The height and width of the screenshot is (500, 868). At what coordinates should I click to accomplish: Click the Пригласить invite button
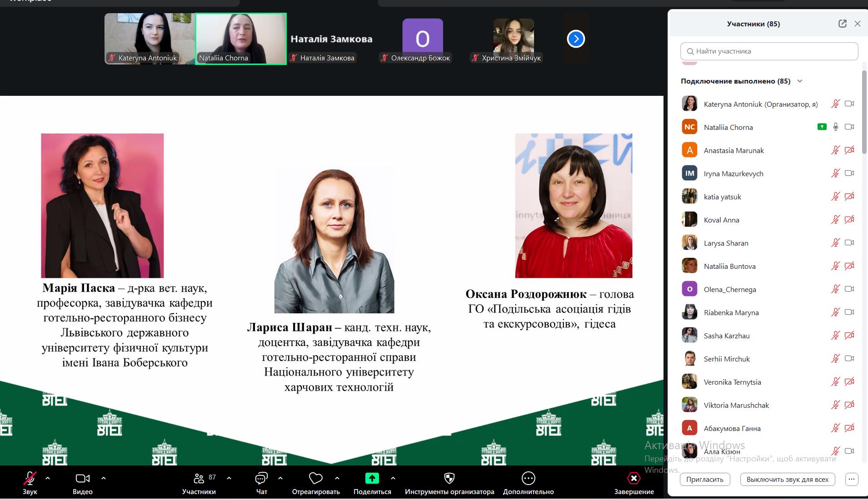(x=704, y=479)
